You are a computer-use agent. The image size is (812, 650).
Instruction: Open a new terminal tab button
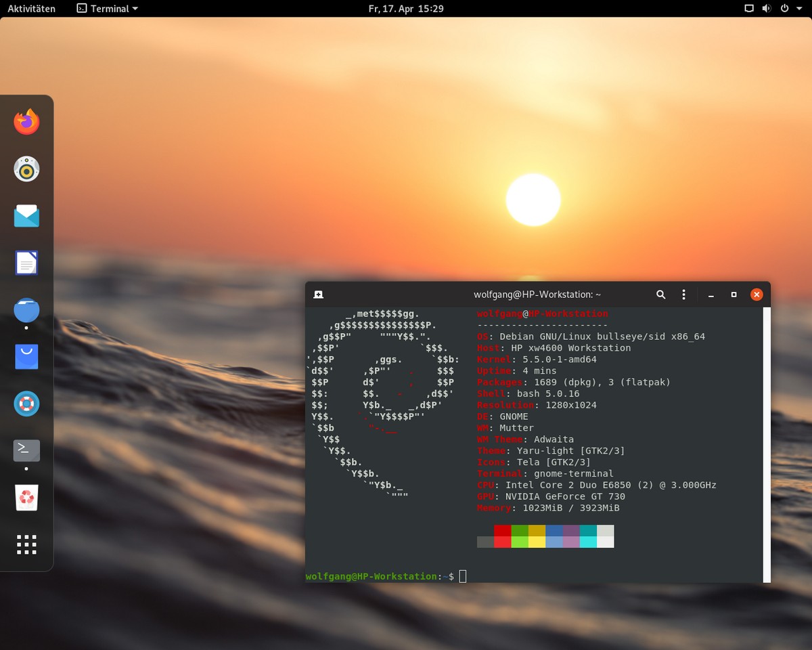coord(318,295)
